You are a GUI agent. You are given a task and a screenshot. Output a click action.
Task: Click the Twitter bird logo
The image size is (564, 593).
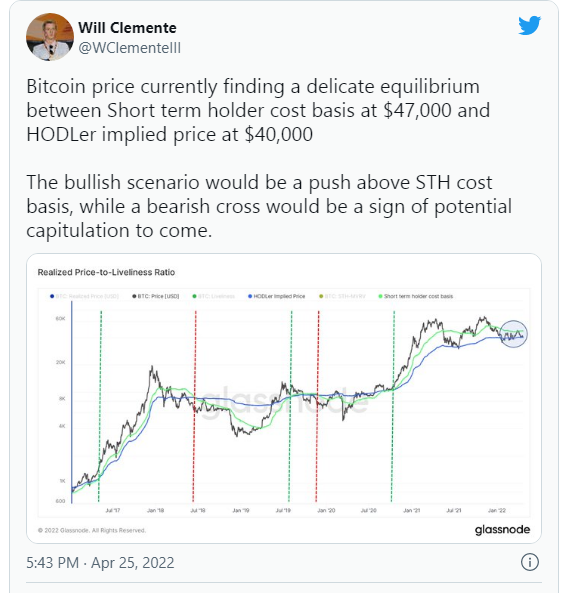point(530,25)
